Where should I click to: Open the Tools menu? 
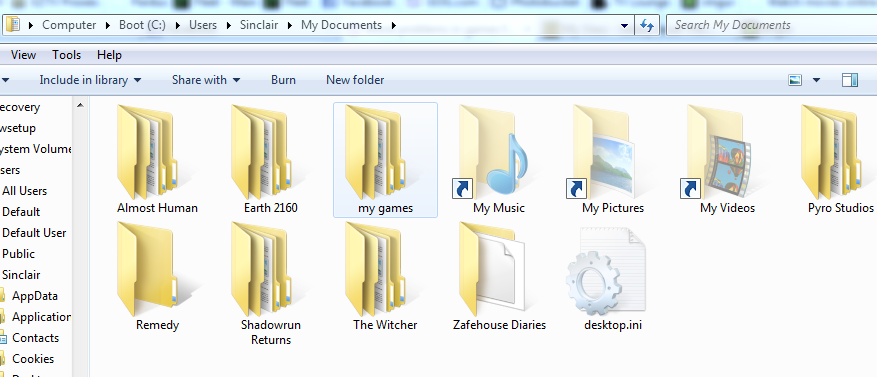tap(67, 55)
